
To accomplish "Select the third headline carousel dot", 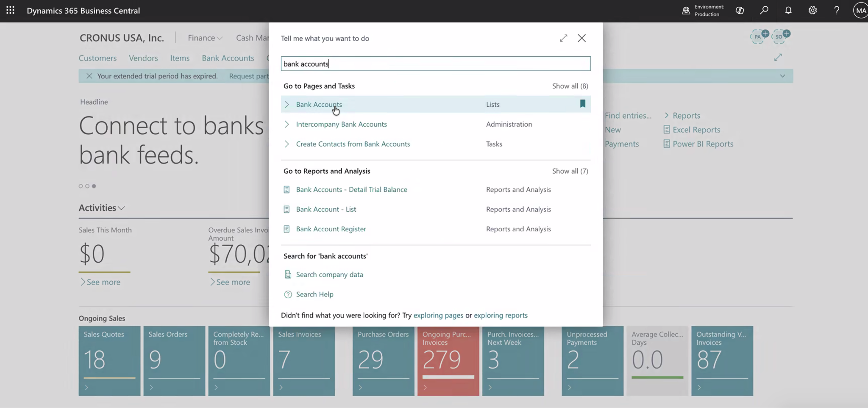I will point(94,186).
